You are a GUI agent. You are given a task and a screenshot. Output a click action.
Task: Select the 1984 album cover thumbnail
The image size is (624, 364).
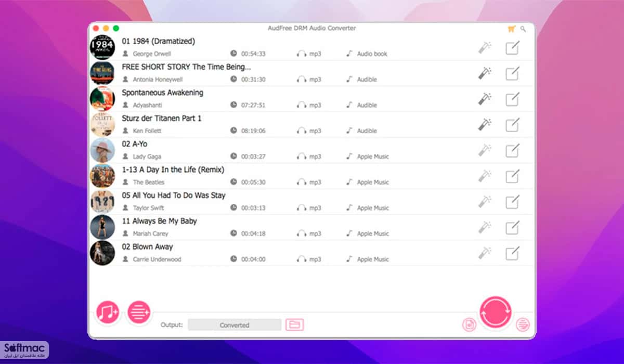[102, 47]
